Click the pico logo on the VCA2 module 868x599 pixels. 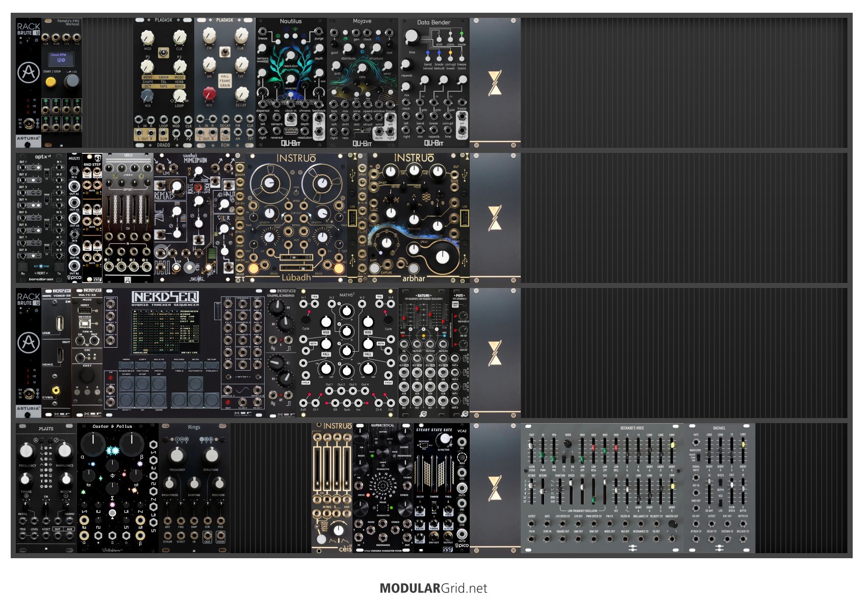462,546
